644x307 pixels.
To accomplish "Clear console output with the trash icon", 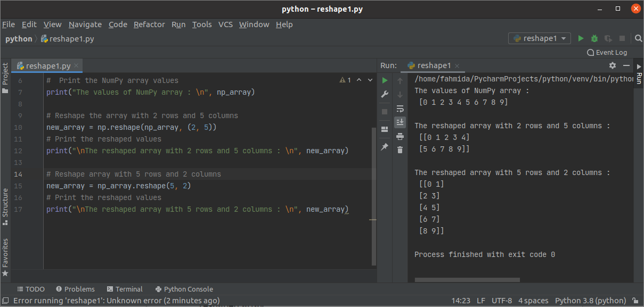I will coord(400,150).
